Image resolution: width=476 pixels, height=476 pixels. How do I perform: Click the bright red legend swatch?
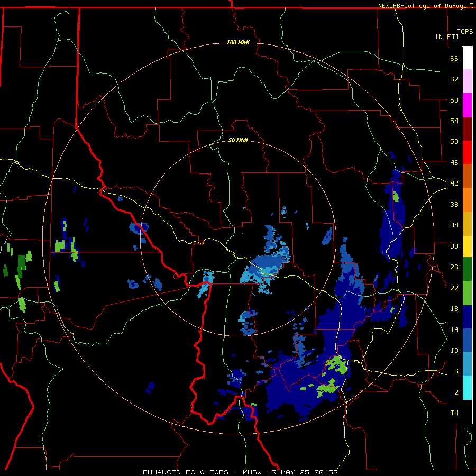point(467,152)
